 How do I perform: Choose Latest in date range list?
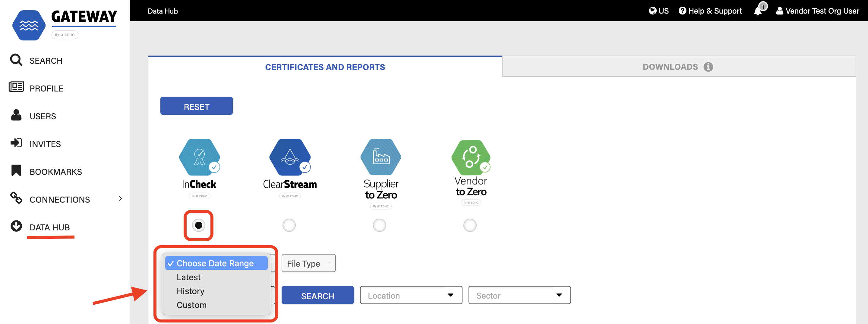pos(216,277)
